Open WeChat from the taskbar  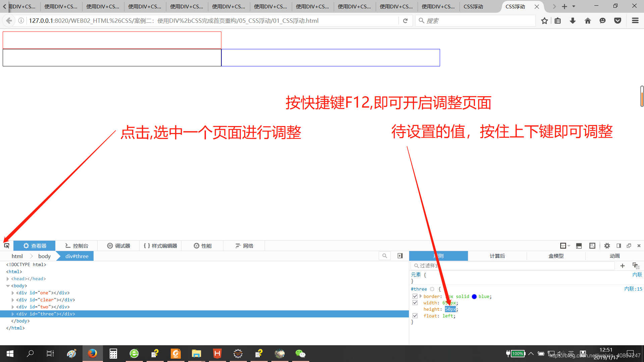[300, 354]
